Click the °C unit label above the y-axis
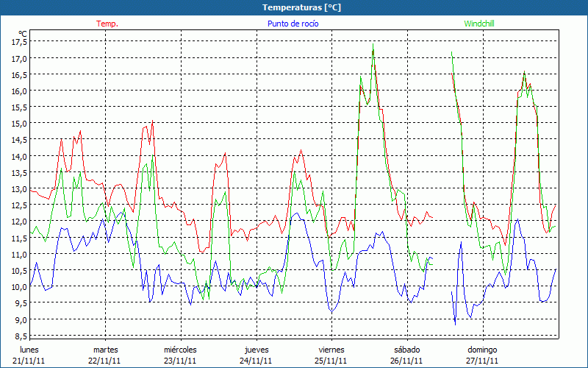The height and width of the screenshot is (368, 588). pos(22,33)
